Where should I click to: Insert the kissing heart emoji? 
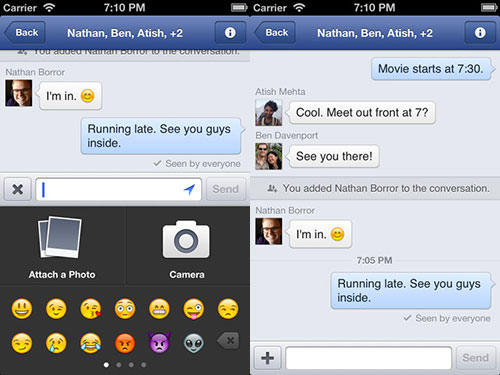point(91,309)
